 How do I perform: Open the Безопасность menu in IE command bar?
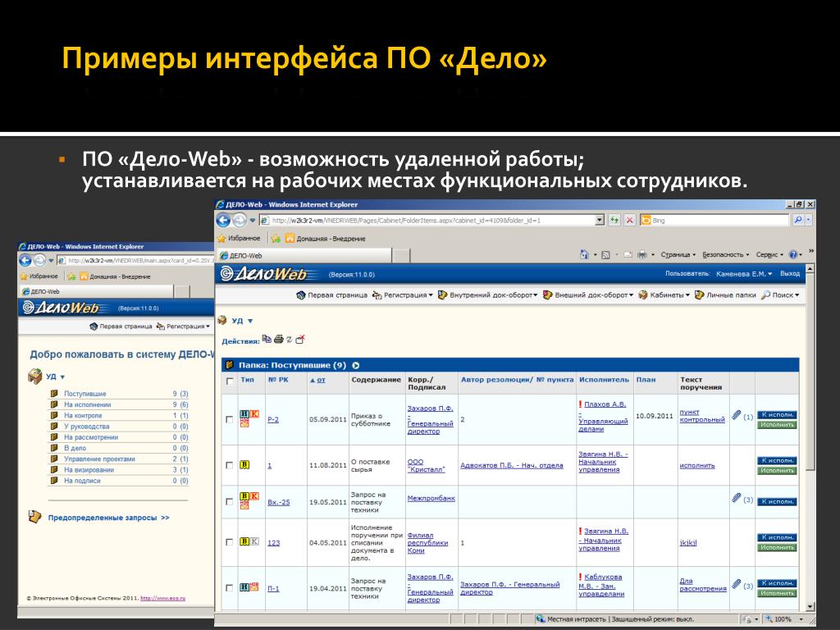726,255
